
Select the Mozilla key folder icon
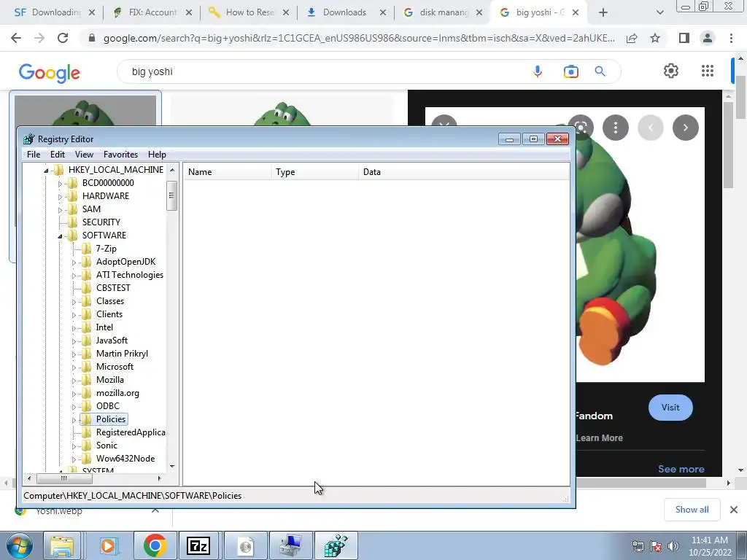pos(86,379)
